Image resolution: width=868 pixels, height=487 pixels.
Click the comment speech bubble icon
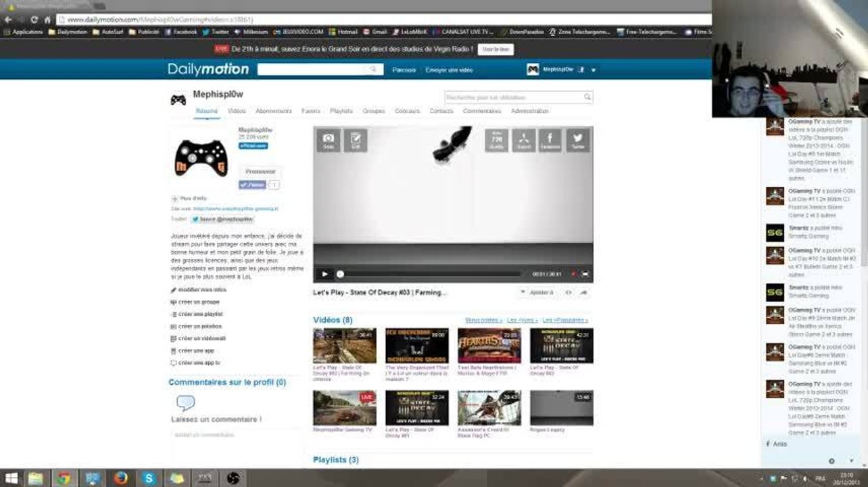coord(185,403)
